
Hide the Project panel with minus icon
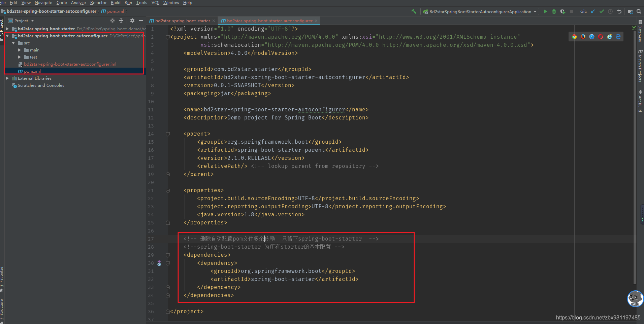pos(141,21)
